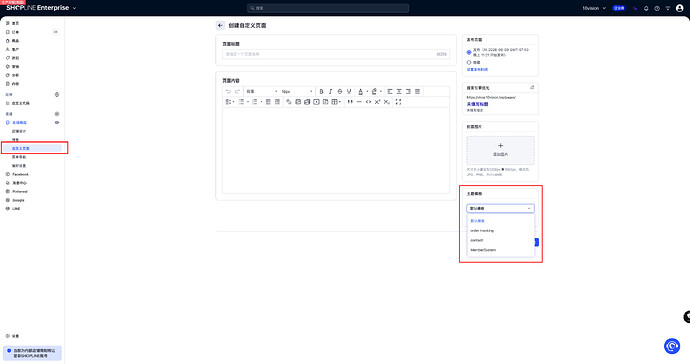The width and height of the screenshot is (690, 364).
Task: Open the notifications bell icon
Action: pos(646,8)
